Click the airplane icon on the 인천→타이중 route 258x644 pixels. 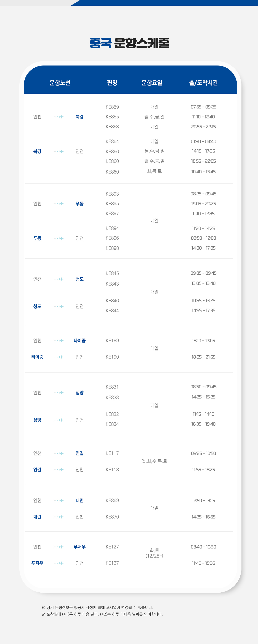click(59, 341)
